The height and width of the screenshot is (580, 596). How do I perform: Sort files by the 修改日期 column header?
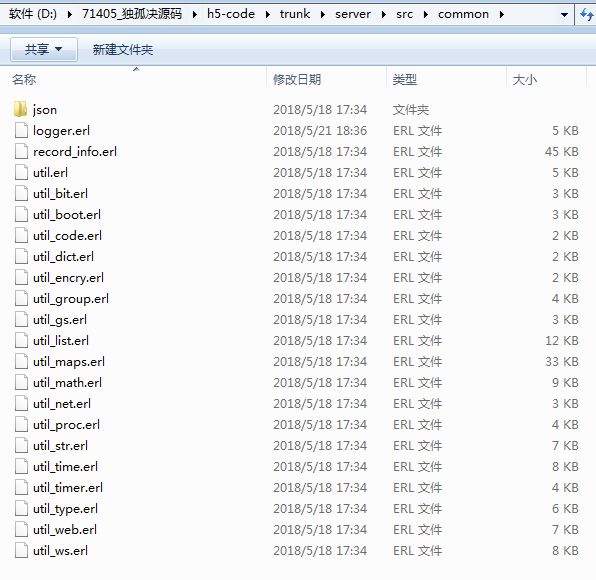pyautogui.click(x=297, y=79)
